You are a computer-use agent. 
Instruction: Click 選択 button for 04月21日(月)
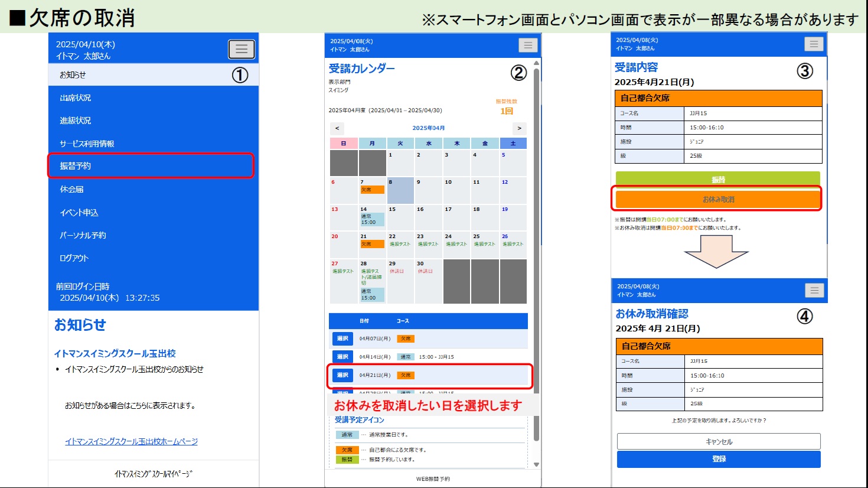click(342, 375)
